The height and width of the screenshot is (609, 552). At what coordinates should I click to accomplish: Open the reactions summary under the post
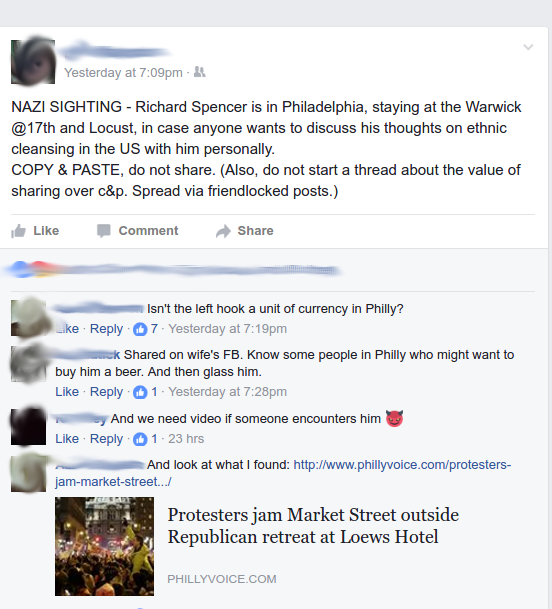pyautogui.click(x=171, y=269)
